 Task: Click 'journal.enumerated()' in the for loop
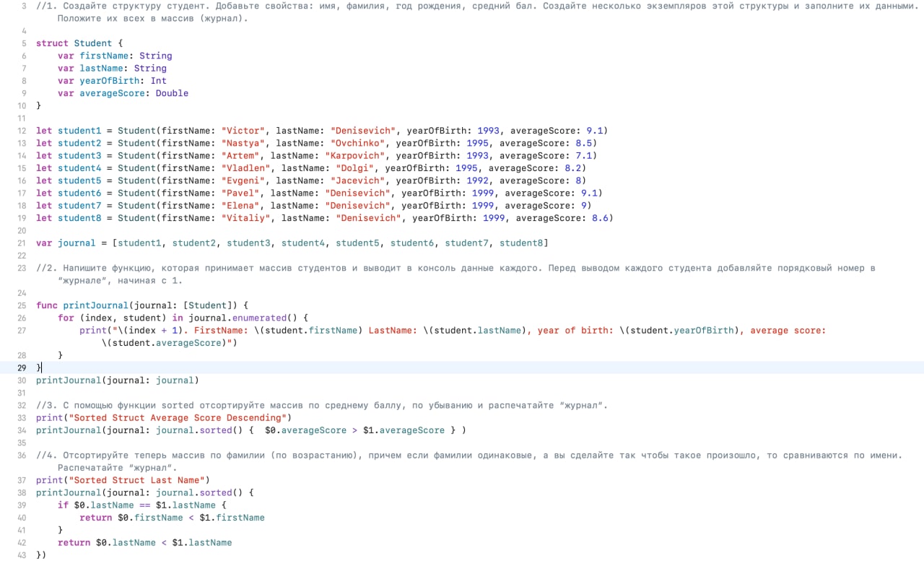244,318
